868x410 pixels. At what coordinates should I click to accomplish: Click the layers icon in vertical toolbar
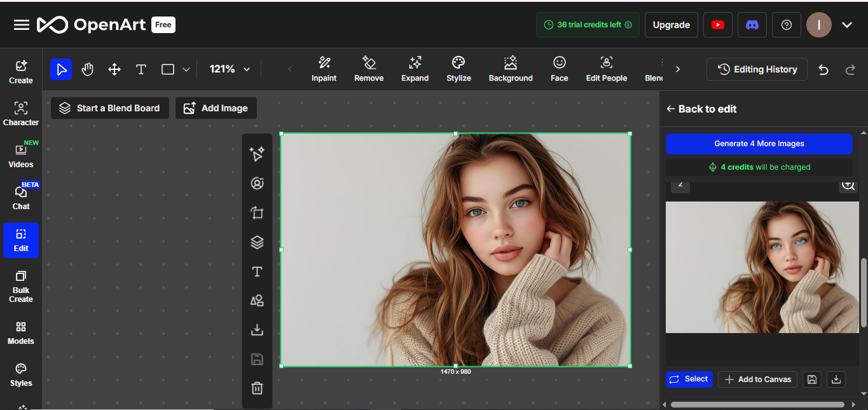pos(257,242)
